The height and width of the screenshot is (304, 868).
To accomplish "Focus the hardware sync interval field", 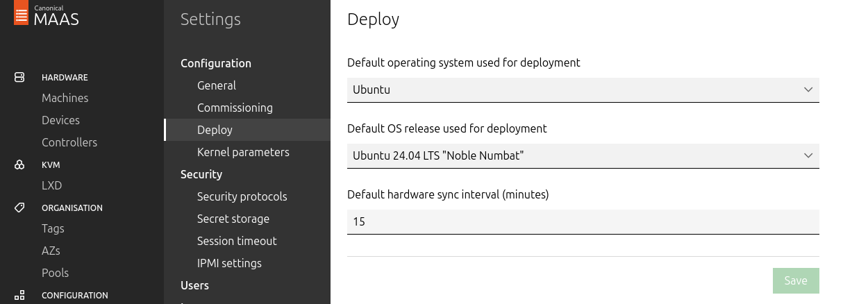I will coord(582,222).
